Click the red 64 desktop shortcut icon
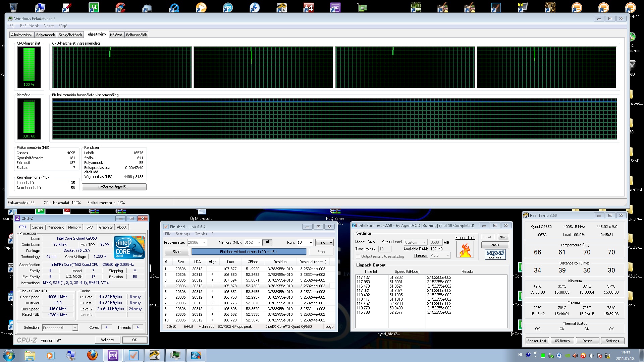This screenshot has height=362, width=644. (x=308, y=7)
